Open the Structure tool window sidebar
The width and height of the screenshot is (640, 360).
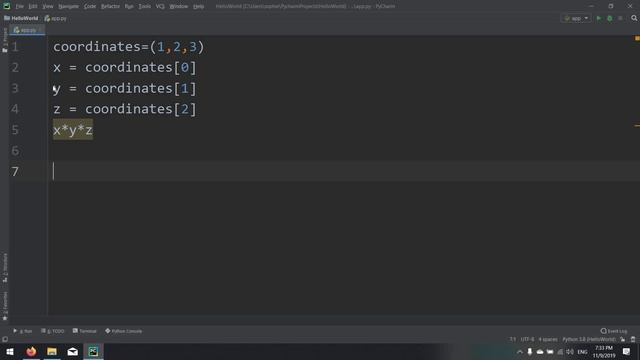point(5,268)
